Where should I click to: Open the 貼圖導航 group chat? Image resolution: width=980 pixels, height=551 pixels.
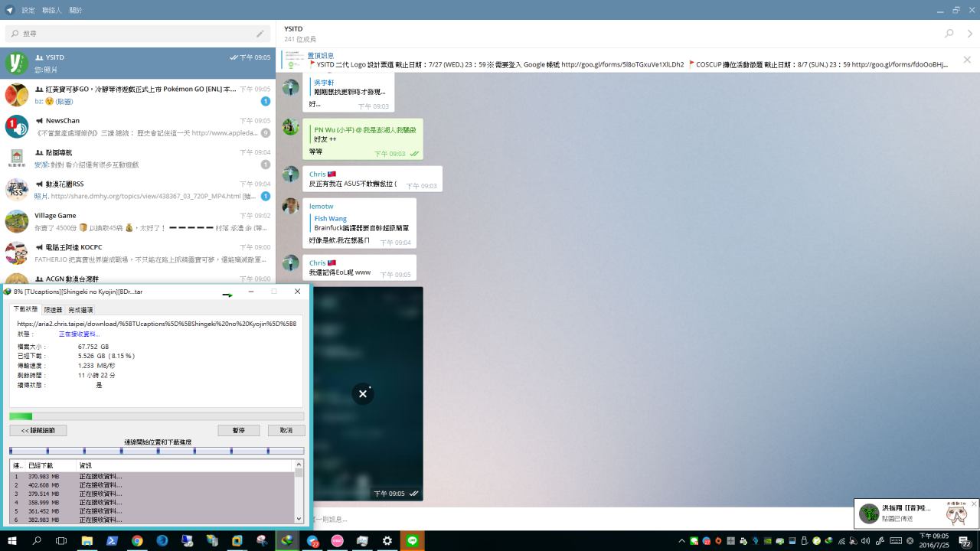click(x=138, y=158)
